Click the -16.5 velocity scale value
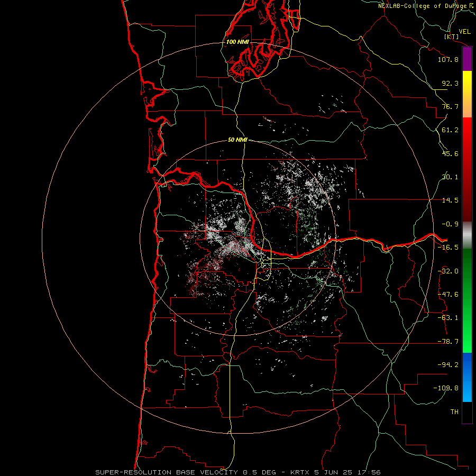 coord(448,248)
